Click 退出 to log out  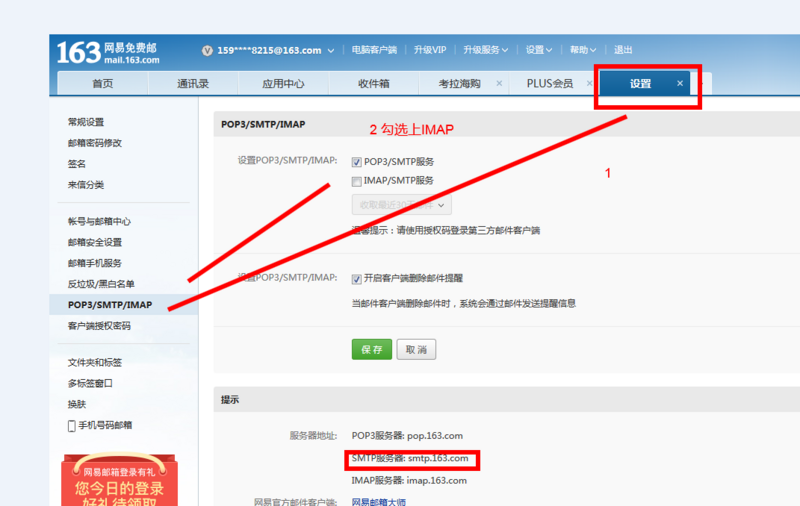pyautogui.click(x=623, y=50)
